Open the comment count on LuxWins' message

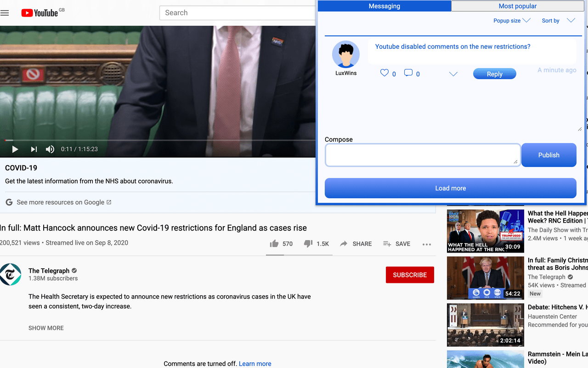click(408, 72)
